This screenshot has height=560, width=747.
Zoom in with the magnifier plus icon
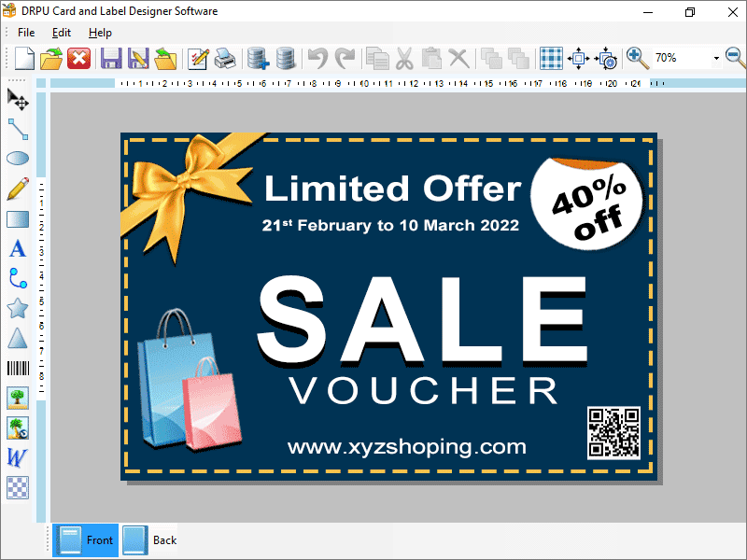638,59
